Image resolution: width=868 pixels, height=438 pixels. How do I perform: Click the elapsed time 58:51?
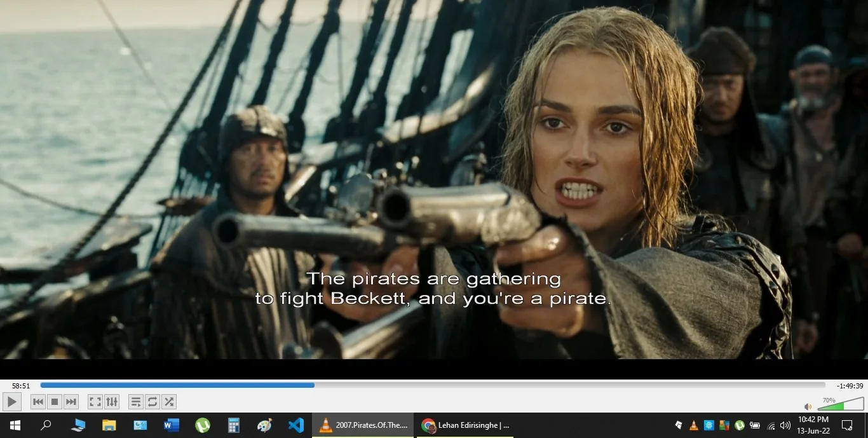[21, 386]
